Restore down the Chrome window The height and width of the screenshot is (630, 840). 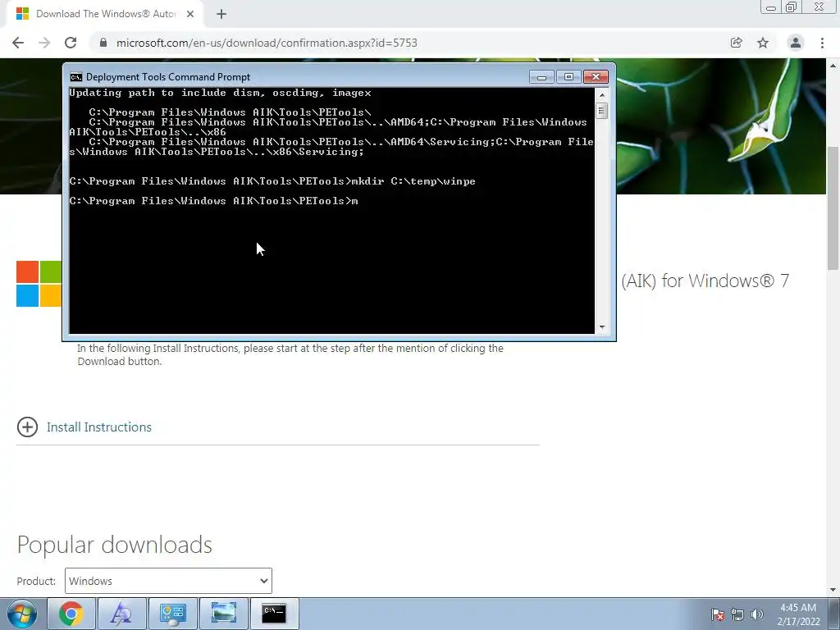pyautogui.click(x=792, y=7)
